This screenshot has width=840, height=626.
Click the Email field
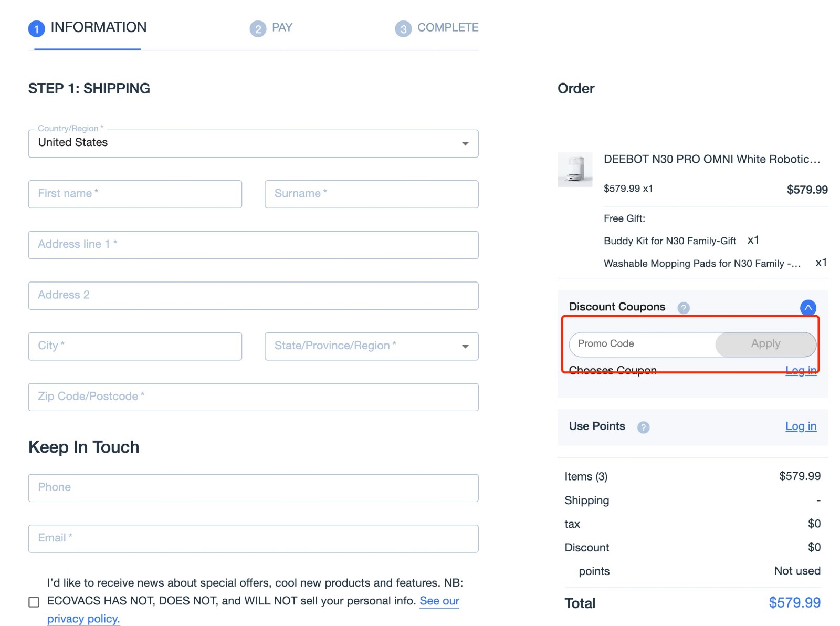[253, 538]
